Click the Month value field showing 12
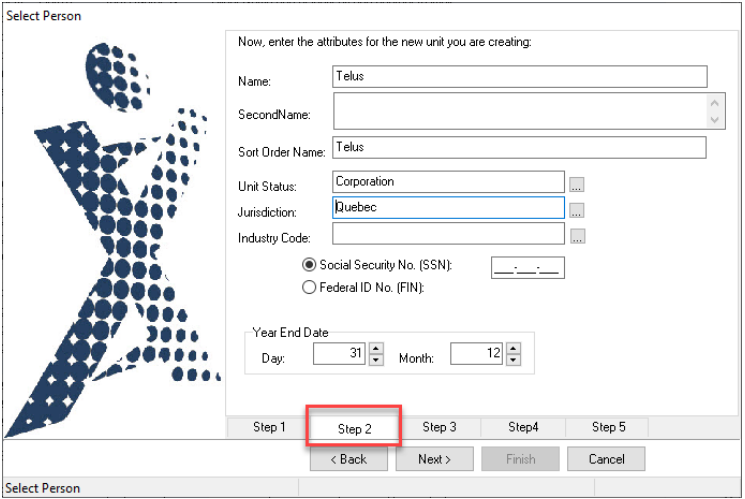The width and height of the screenshot is (745, 499). [x=477, y=354]
